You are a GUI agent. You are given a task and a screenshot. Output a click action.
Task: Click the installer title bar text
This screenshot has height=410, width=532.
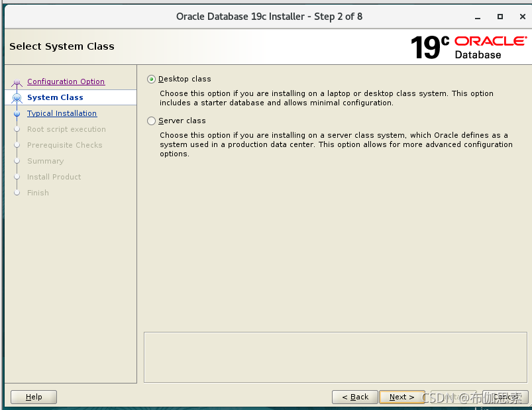(269, 17)
